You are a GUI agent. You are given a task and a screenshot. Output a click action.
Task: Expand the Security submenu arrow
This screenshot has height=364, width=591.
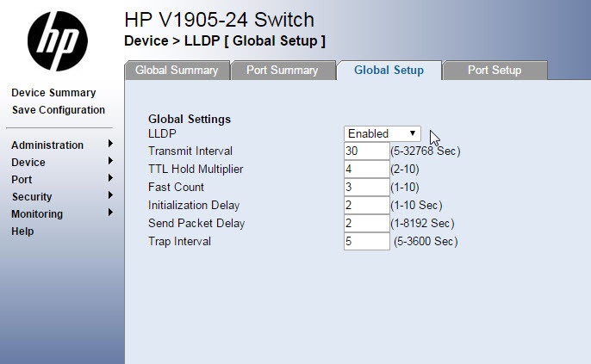(110, 195)
